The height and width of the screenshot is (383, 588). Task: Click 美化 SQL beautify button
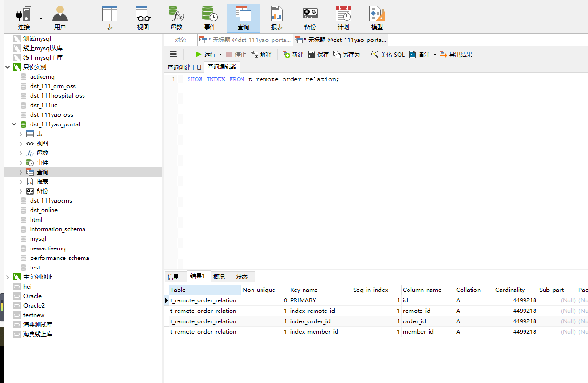point(388,54)
